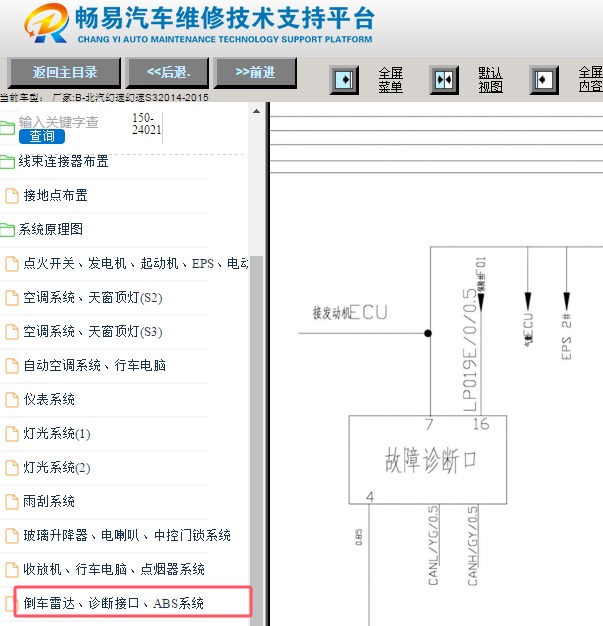Open 灯光系统(1) diagram
Image resolution: width=603 pixels, height=626 pixels.
[57, 433]
